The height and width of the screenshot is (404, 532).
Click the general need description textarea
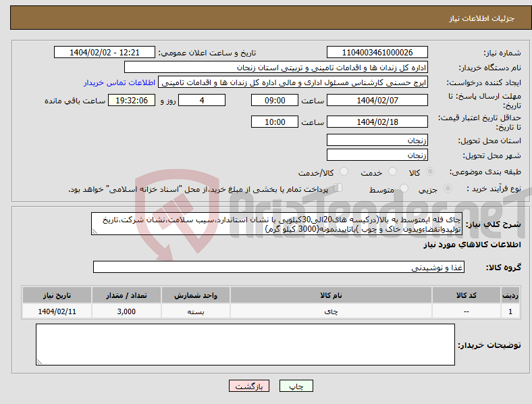point(277,224)
